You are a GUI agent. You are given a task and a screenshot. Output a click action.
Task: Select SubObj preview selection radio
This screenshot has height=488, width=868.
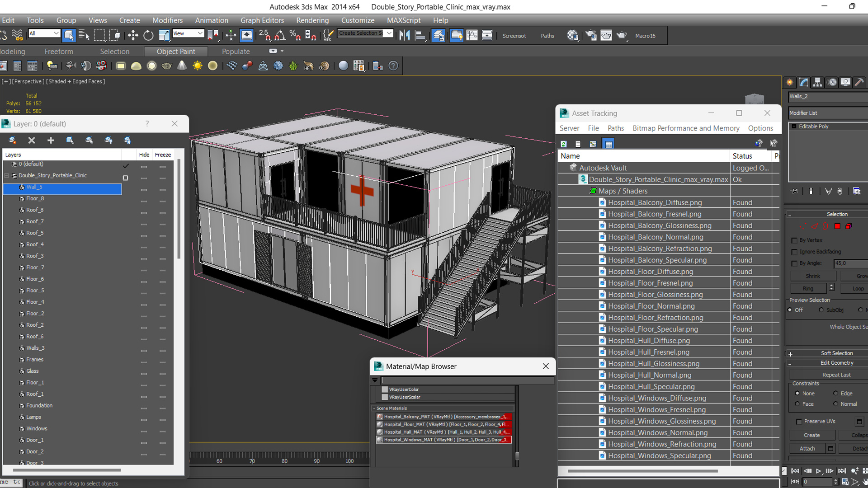click(x=821, y=310)
